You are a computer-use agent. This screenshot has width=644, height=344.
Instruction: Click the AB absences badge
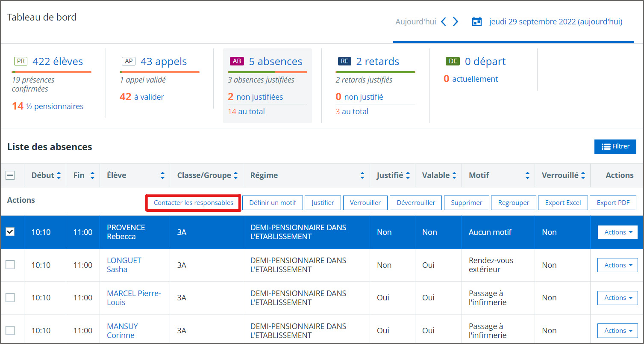coord(237,61)
